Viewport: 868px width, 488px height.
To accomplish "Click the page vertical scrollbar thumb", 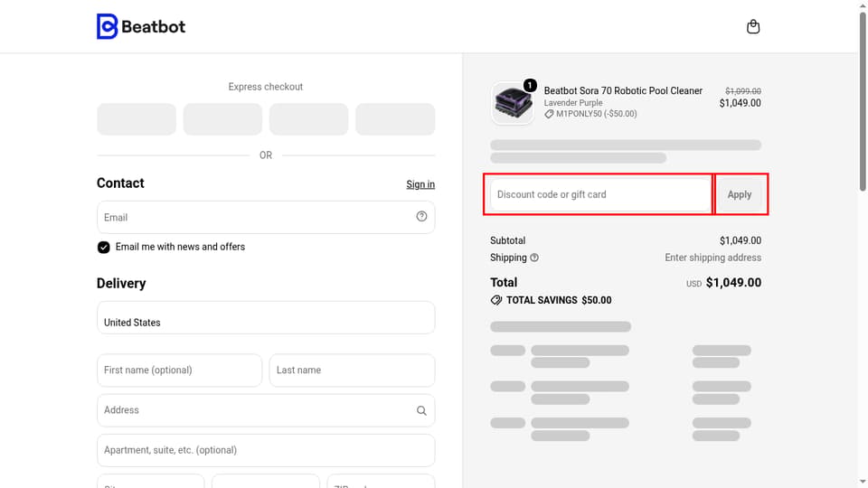I will pyautogui.click(x=863, y=102).
